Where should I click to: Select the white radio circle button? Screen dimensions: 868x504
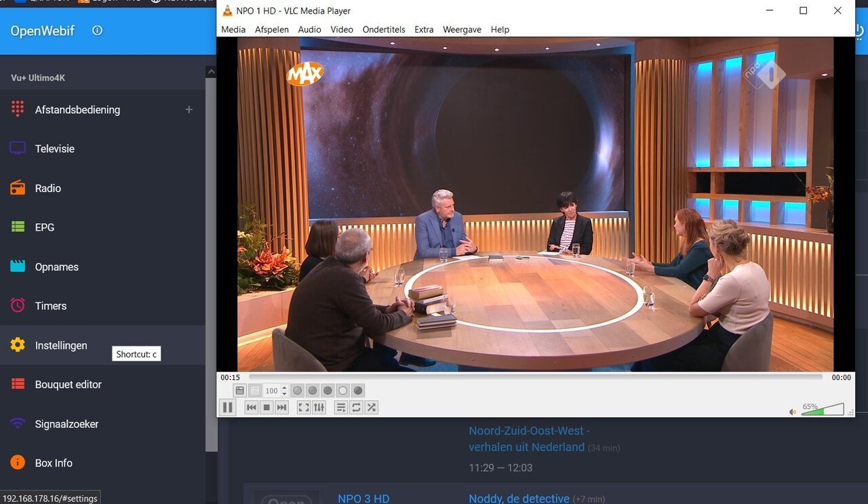point(342,390)
